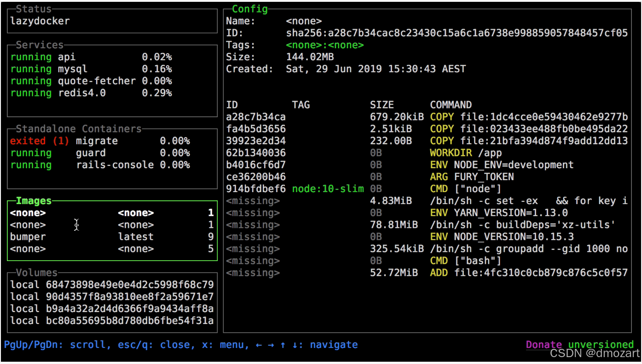Viewport: 642px width, 364px height.
Task: Click the unversioned label
Action: coord(601,345)
